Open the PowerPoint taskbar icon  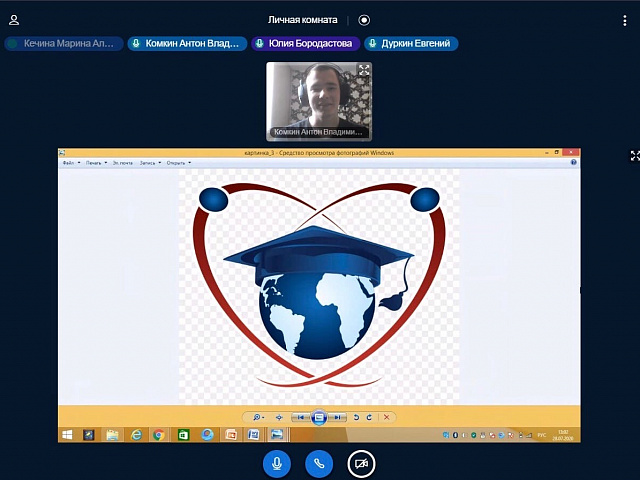pos(231,435)
